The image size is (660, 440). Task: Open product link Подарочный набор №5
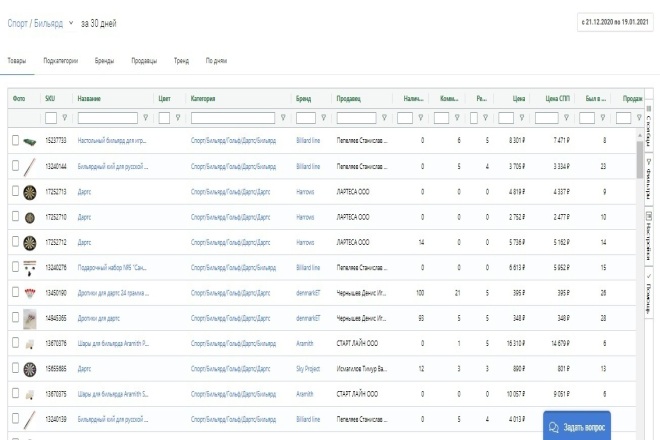click(x=112, y=267)
